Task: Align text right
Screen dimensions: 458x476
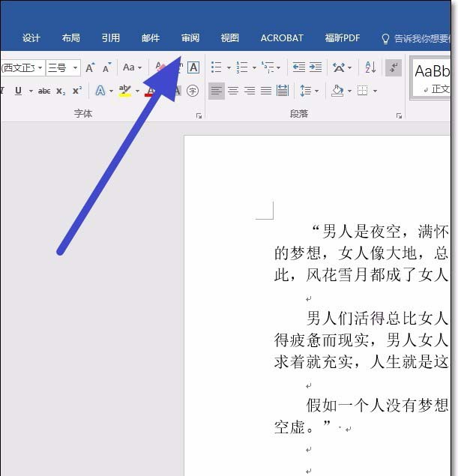Action: (x=250, y=91)
